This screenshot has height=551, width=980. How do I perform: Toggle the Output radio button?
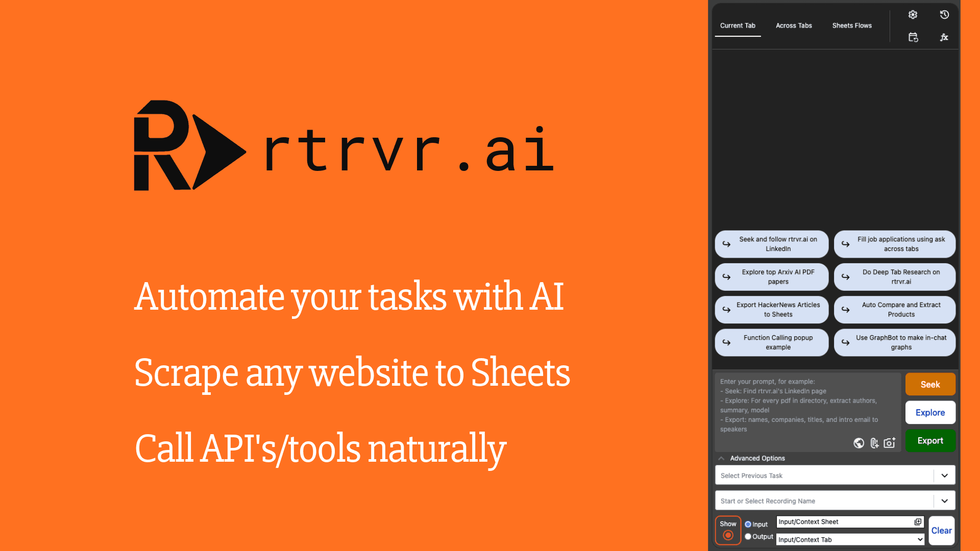(x=748, y=536)
